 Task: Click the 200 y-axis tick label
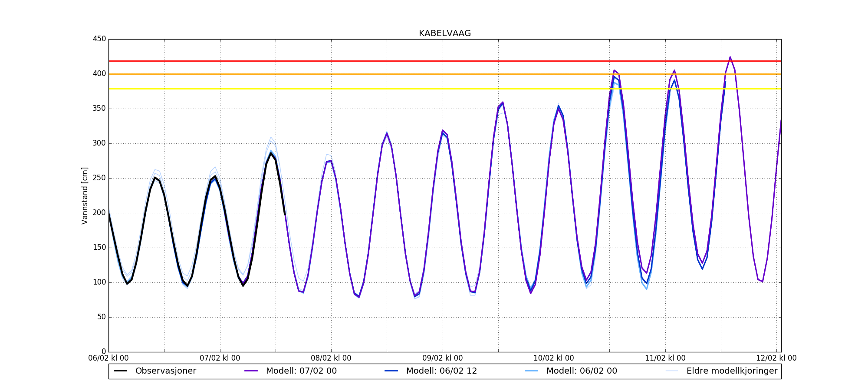tap(99, 213)
